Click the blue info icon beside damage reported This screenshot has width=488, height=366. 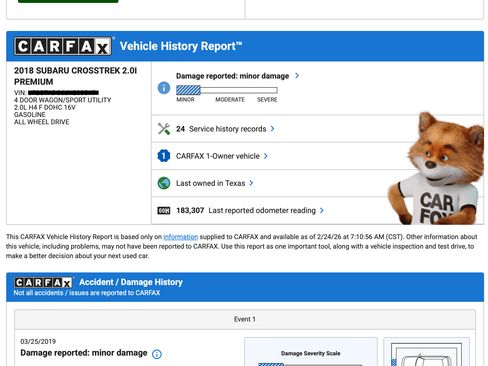(164, 88)
